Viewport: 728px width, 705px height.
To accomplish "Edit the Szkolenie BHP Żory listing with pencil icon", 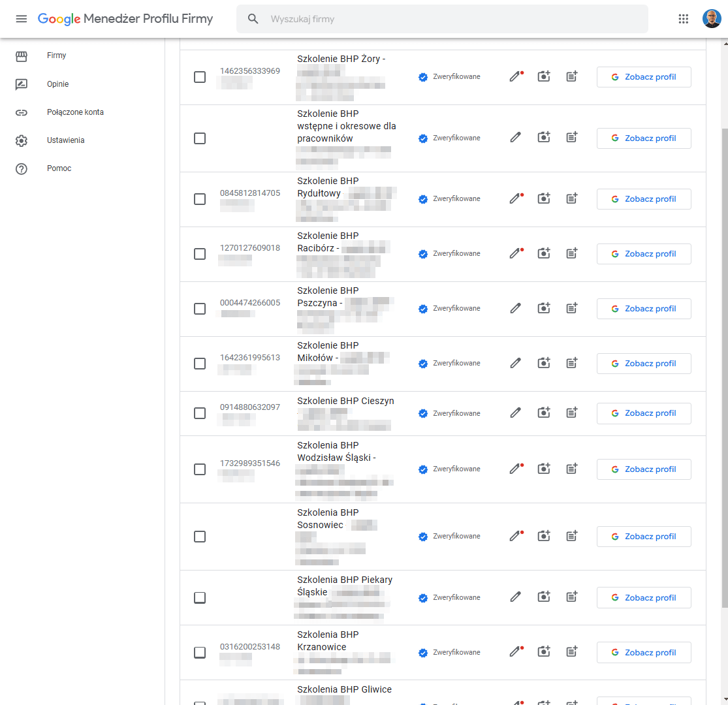I will [514, 76].
